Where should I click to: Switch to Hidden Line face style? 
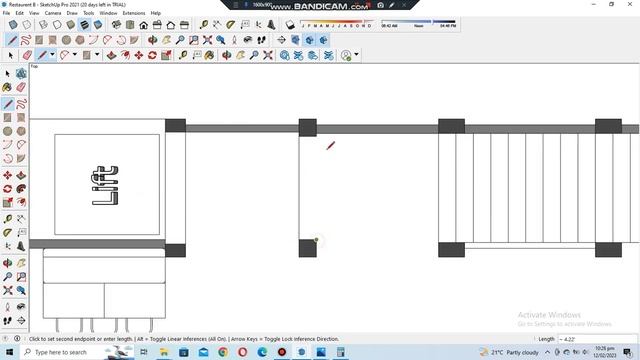[57, 25]
